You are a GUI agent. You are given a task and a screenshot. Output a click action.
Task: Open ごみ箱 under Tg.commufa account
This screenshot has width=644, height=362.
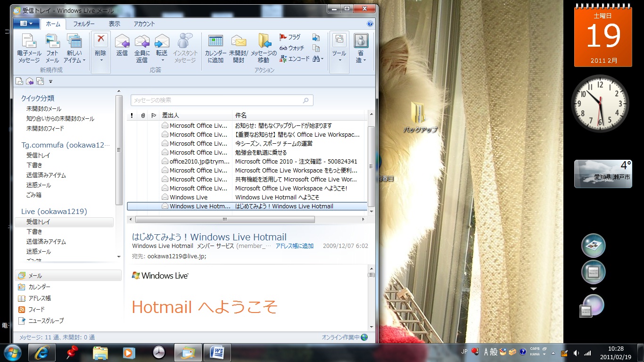tap(34, 195)
